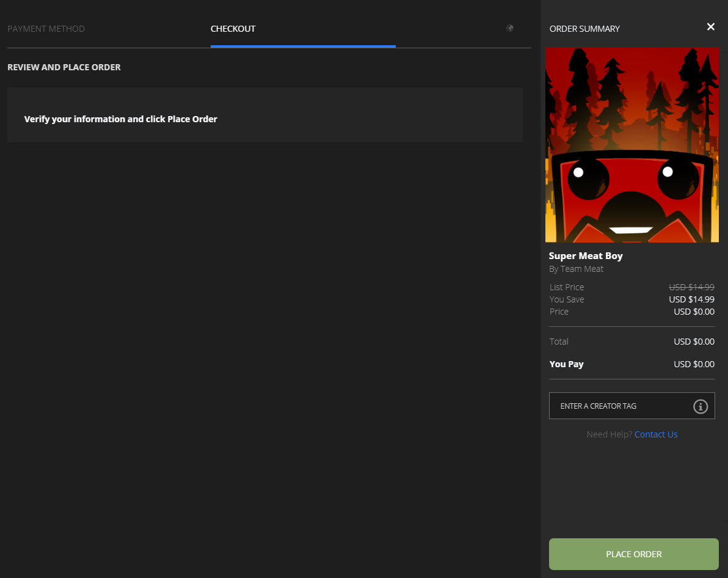Click the List Price label
The height and width of the screenshot is (578, 728).
coord(567,287)
